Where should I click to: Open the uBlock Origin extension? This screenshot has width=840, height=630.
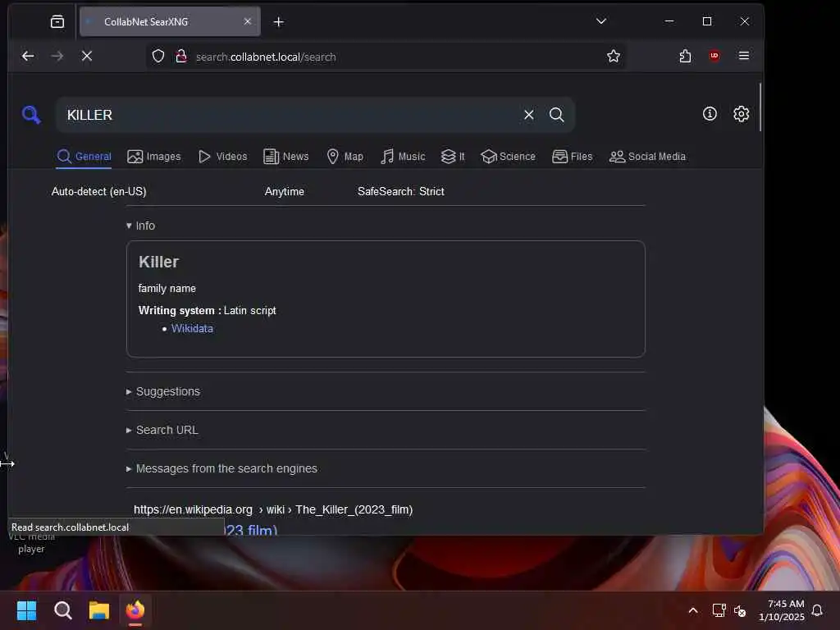pos(714,56)
